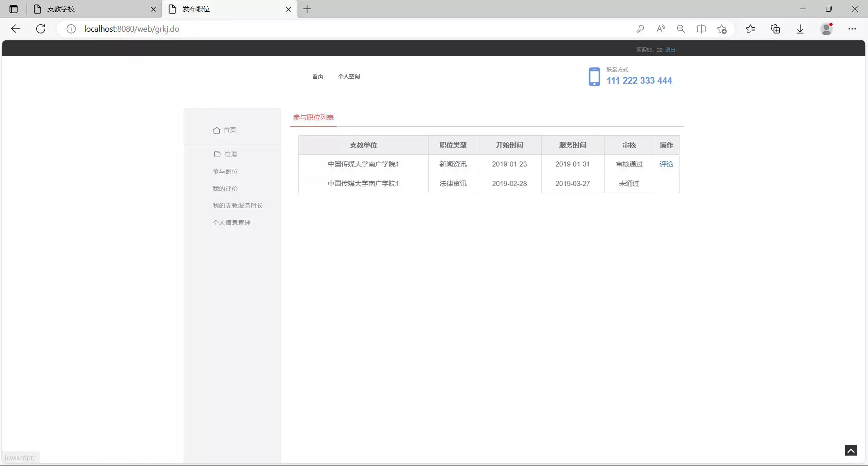
Task: Click the 职位类型 column header
Action: point(453,145)
